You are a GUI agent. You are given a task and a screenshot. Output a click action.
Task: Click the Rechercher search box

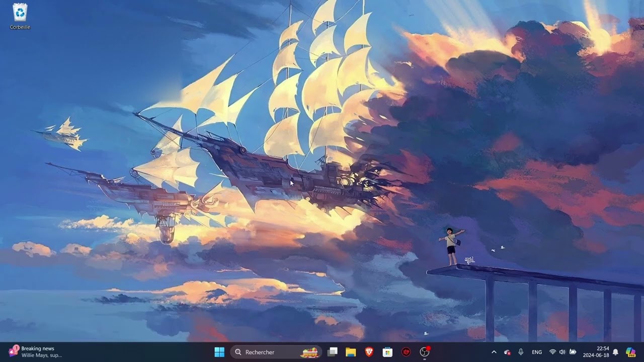[x=276, y=352]
